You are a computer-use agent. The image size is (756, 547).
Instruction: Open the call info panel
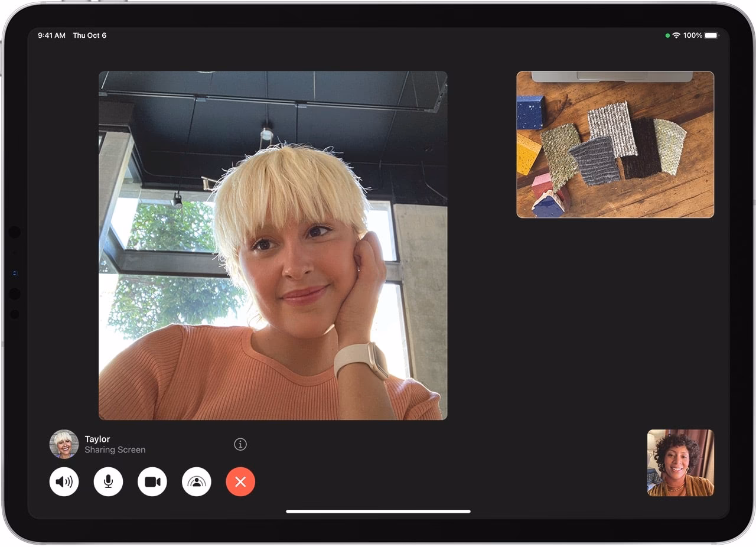240,444
